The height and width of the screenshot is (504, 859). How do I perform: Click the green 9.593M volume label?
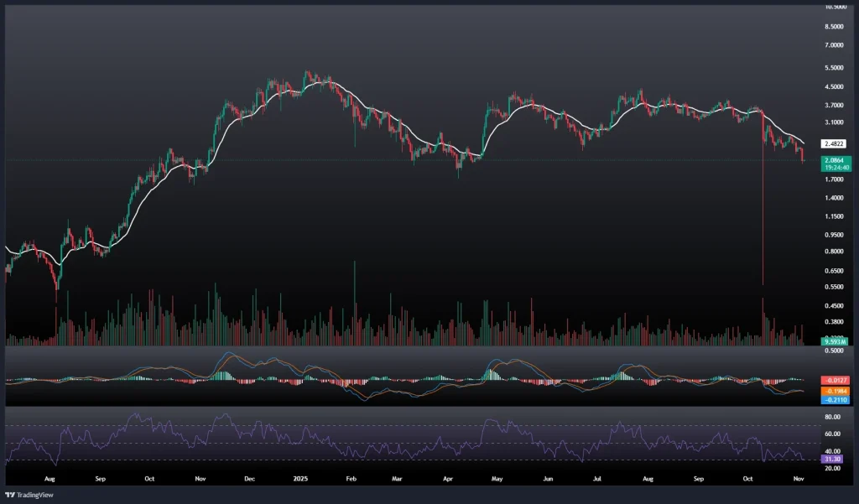pos(834,342)
